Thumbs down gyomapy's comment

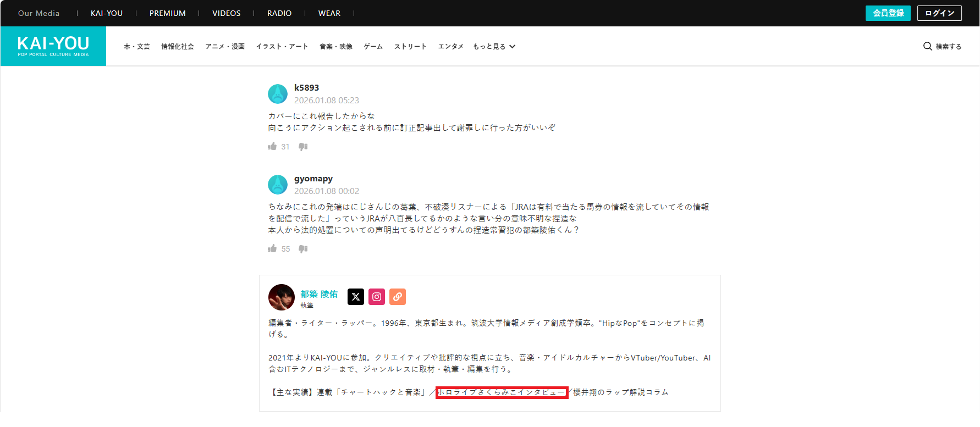click(x=303, y=249)
